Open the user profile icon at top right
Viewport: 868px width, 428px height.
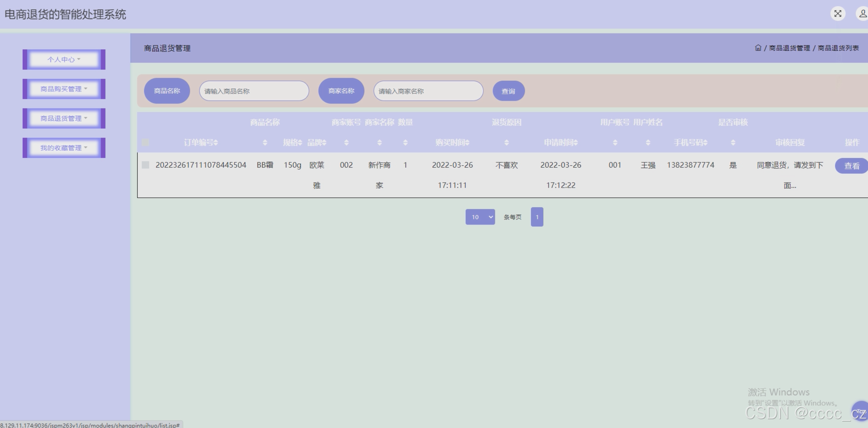click(x=863, y=14)
